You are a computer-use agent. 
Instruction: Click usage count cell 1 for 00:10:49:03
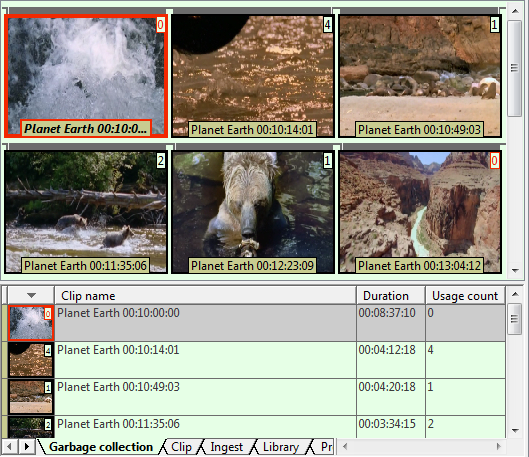[x=465, y=397]
